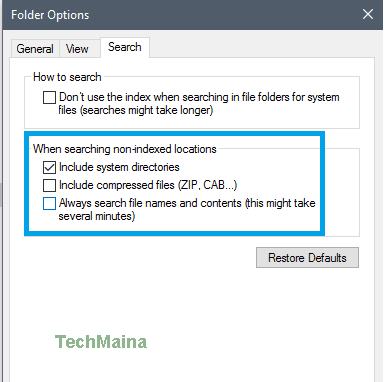Image resolution: width=386 pixels, height=382 pixels.
Task: Click the "How to search" group heading
Action: tap(67, 77)
